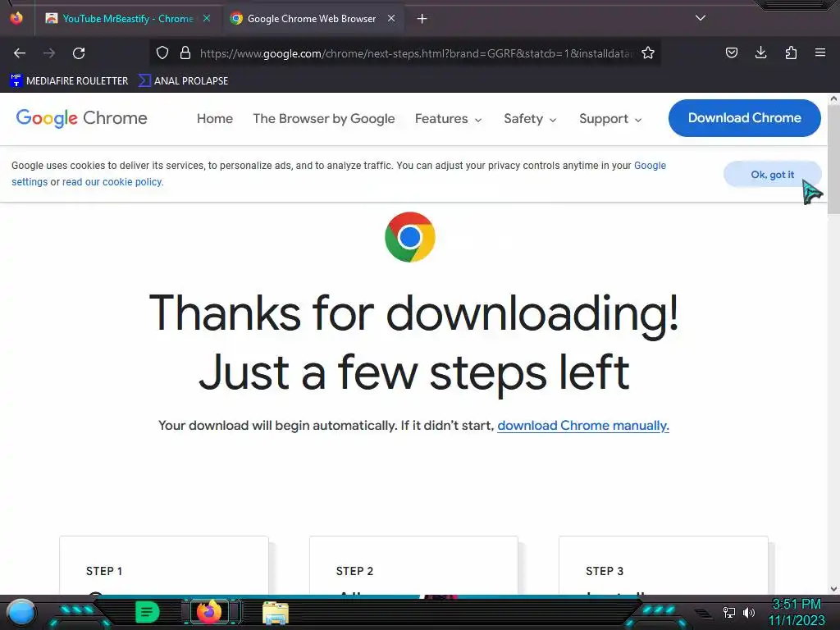Click the Google Chrome logo in header
840x630 pixels.
(81, 118)
